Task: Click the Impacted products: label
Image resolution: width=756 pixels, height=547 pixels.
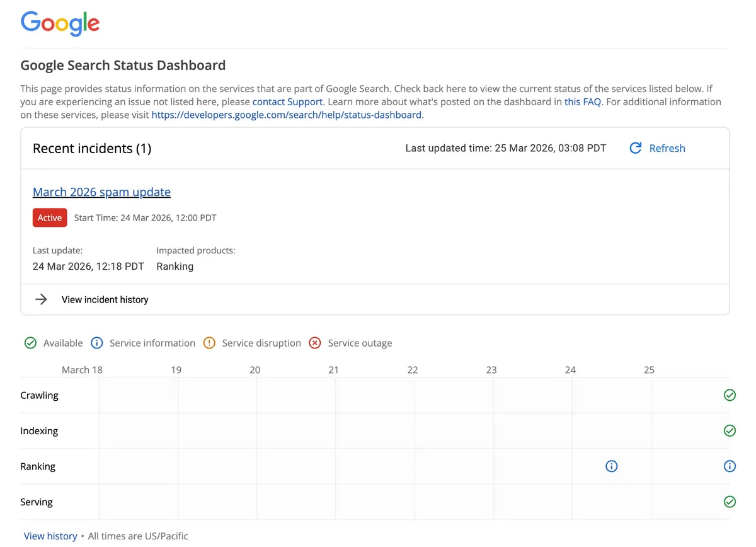Action: click(x=196, y=250)
